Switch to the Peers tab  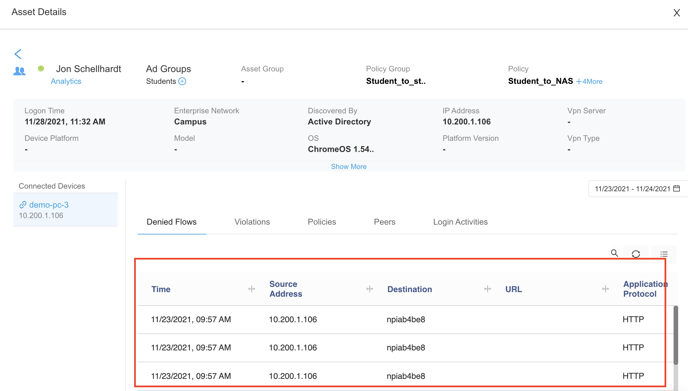coord(384,222)
